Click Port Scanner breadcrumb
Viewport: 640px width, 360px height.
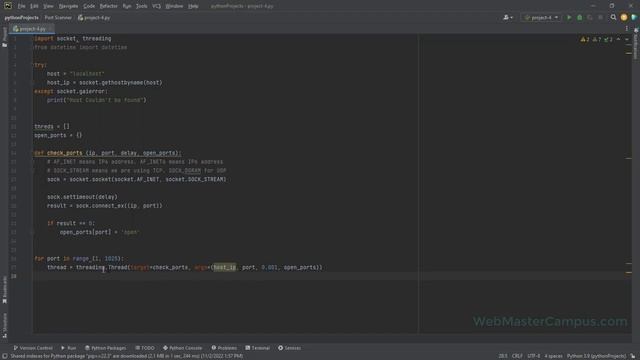tap(58, 18)
